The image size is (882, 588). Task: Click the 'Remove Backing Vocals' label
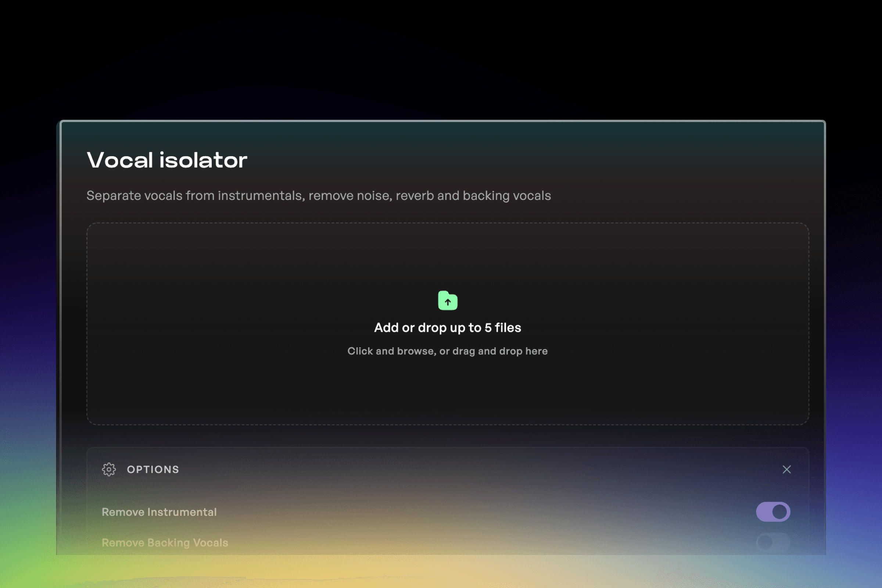tap(165, 543)
